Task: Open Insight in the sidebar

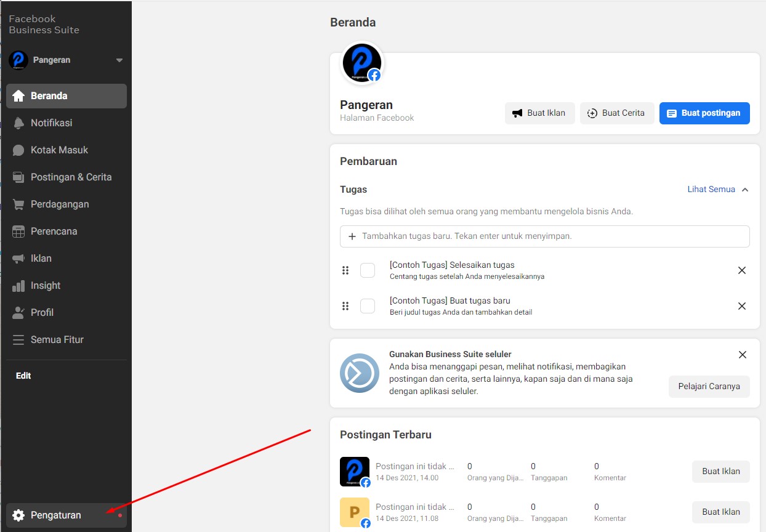Action: click(67, 286)
